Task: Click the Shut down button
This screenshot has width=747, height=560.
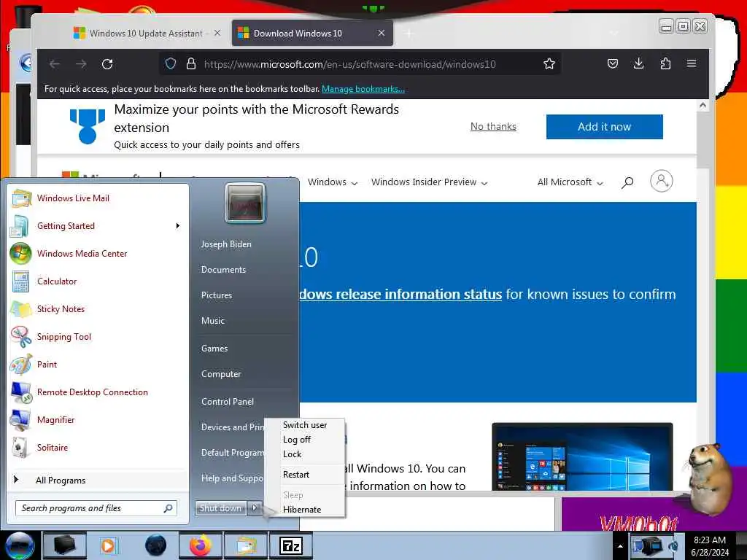Action: [220, 508]
